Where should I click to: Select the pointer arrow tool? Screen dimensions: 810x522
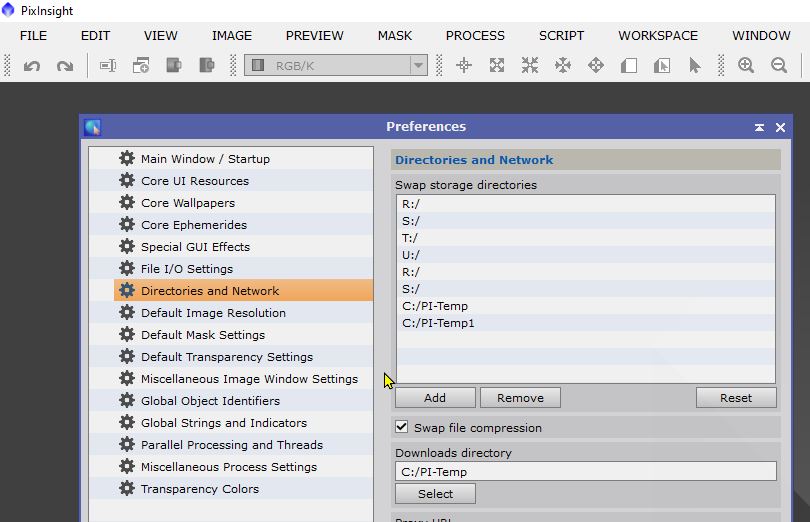click(695, 66)
